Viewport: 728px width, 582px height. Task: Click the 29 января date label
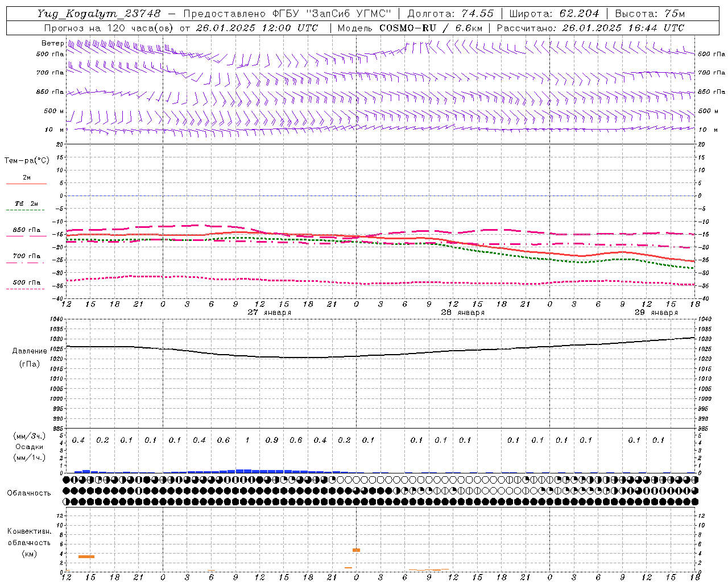tap(656, 313)
